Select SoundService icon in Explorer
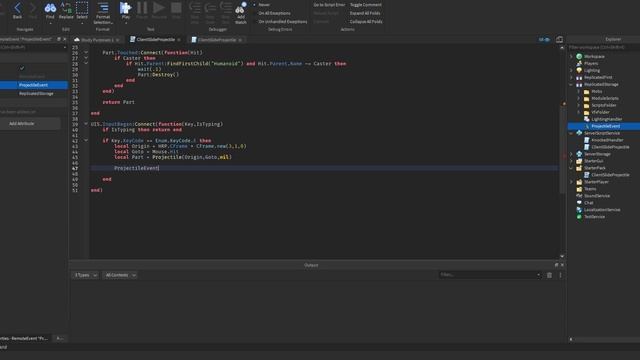Image resolution: width=640 pixels, height=360 pixels. point(579,196)
